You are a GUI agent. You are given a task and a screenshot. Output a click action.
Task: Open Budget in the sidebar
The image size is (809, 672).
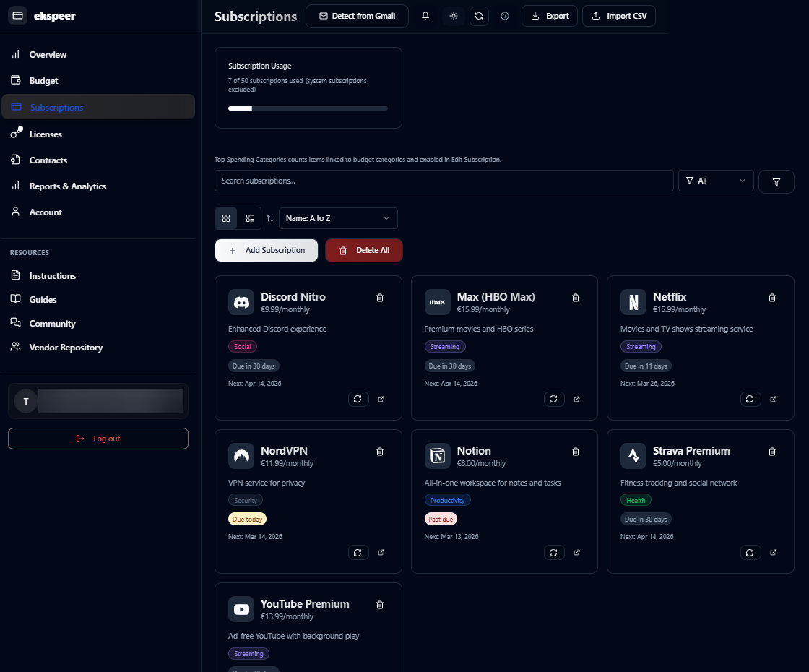point(98,81)
